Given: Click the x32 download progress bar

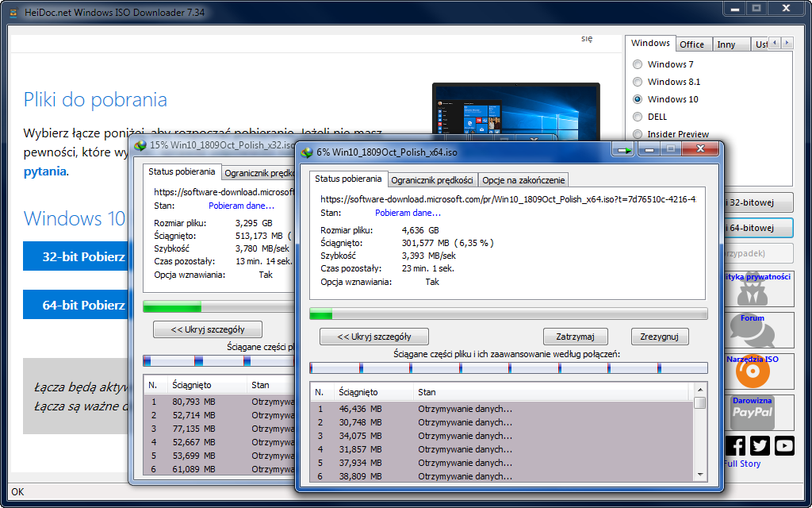Looking at the screenshot, I should pyautogui.click(x=219, y=307).
